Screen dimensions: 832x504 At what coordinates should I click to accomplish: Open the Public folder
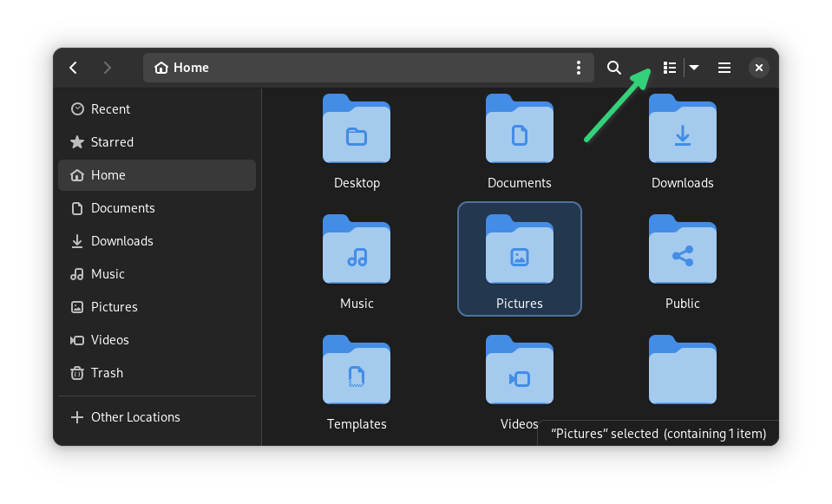click(x=682, y=250)
